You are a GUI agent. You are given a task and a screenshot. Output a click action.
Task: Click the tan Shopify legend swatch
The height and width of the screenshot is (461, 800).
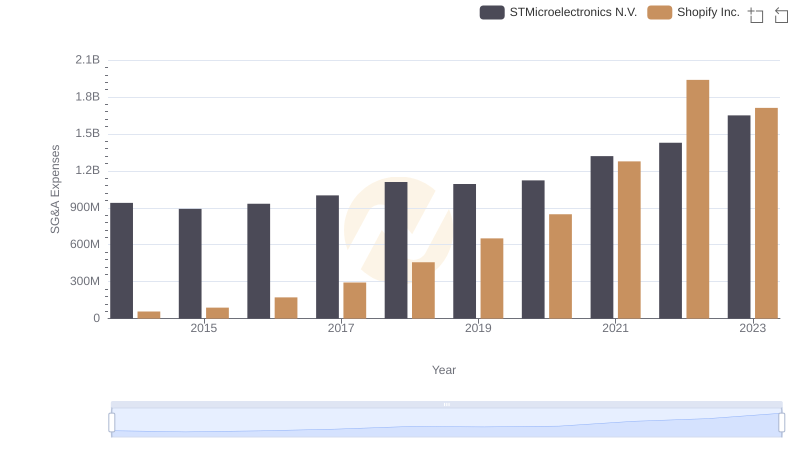pyautogui.click(x=659, y=12)
